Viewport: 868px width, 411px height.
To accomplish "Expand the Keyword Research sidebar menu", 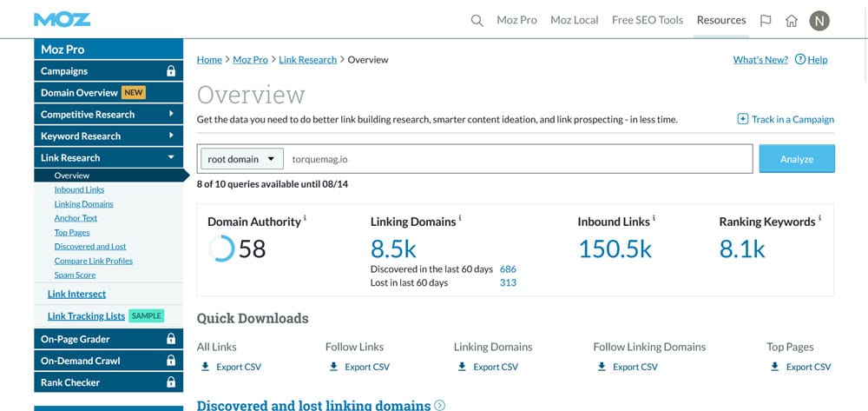I will coord(171,136).
